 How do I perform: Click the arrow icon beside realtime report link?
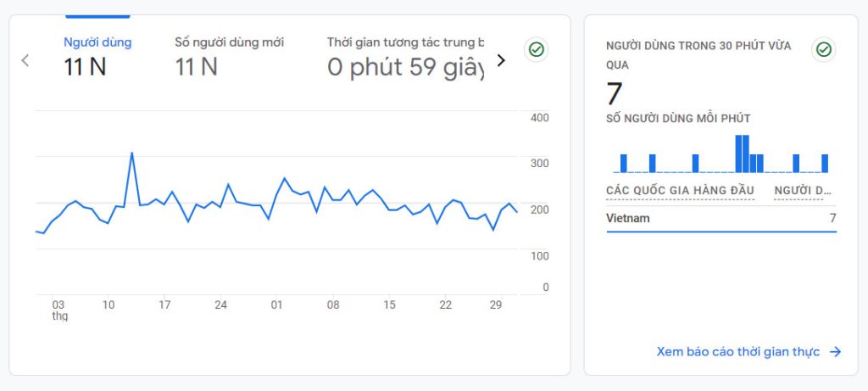[x=835, y=352]
